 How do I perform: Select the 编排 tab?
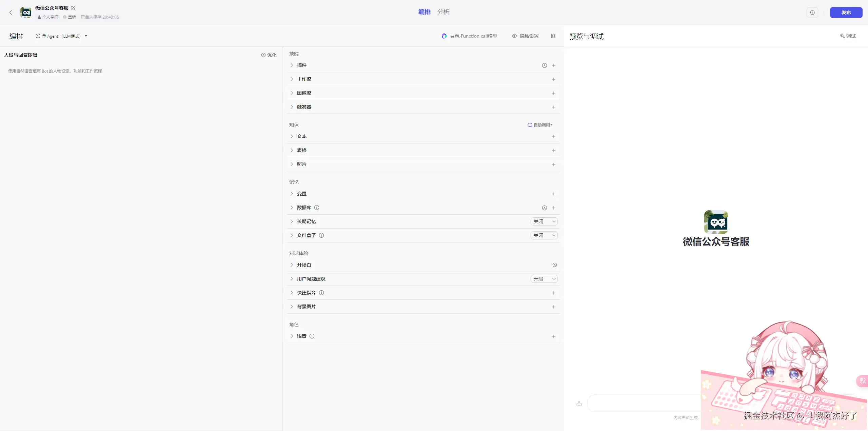(424, 12)
